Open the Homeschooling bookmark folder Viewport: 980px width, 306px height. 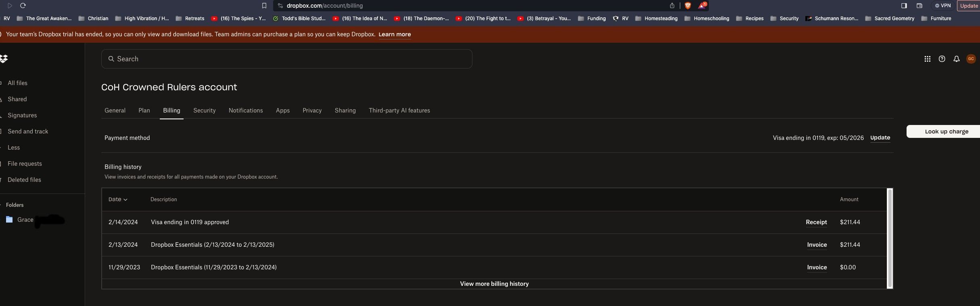[707, 19]
